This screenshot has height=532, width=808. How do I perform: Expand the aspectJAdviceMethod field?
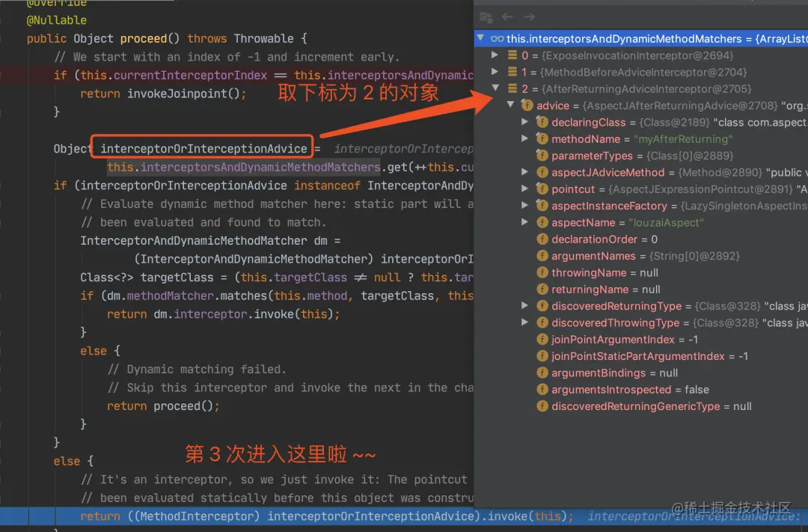[524, 171]
